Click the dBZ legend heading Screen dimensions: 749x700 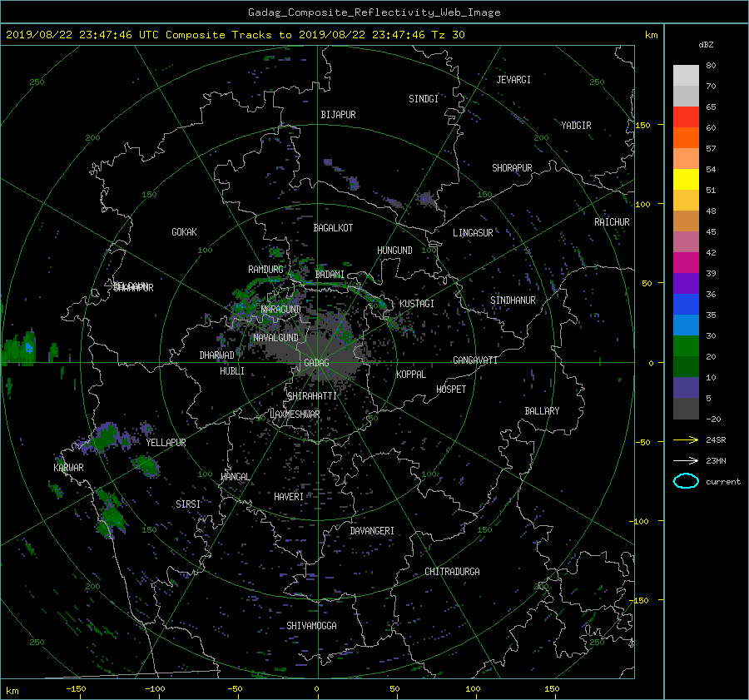pyautogui.click(x=706, y=44)
